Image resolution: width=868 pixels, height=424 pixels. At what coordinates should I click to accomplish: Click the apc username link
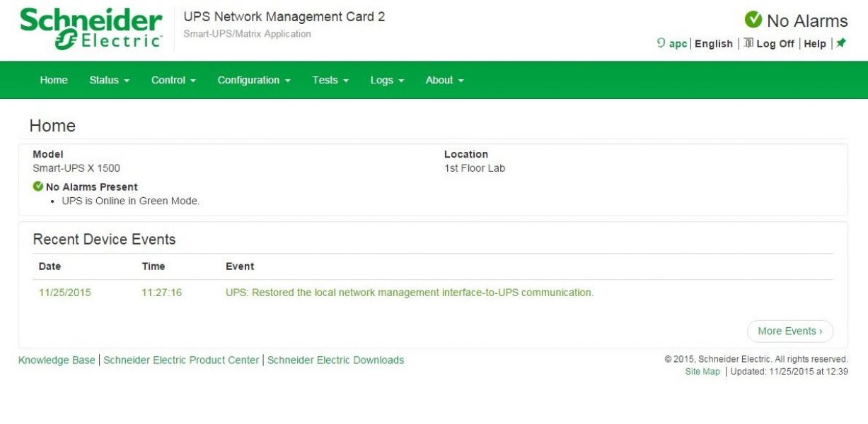pos(678,44)
